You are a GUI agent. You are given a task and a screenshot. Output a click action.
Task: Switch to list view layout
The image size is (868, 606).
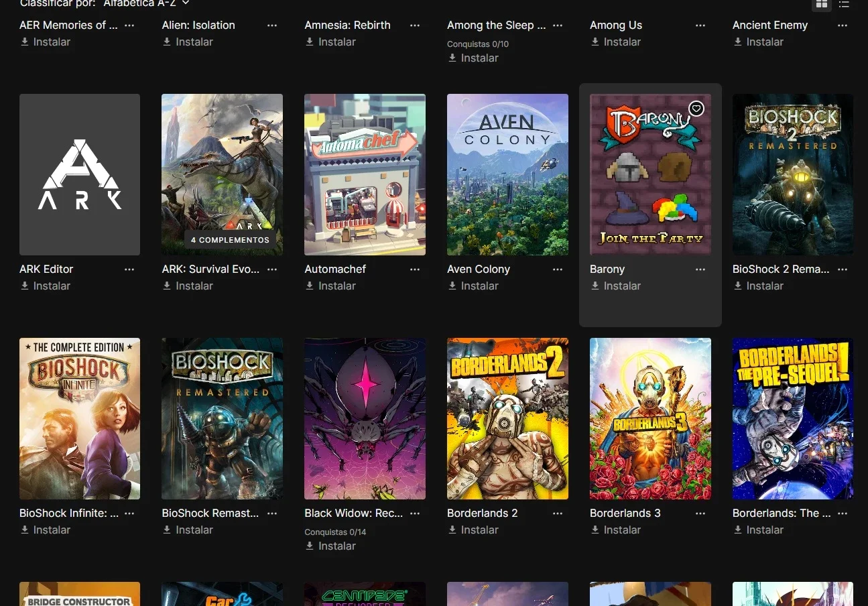(844, 4)
